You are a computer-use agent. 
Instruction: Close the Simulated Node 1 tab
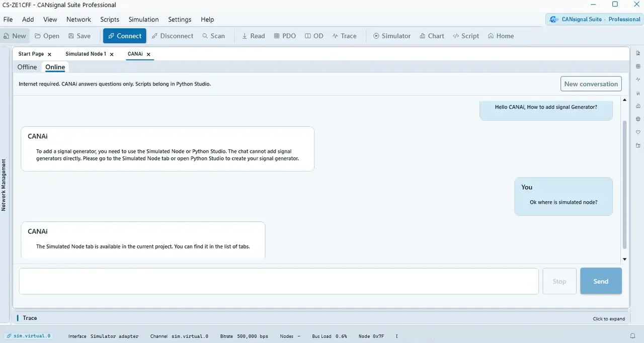coord(112,54)
